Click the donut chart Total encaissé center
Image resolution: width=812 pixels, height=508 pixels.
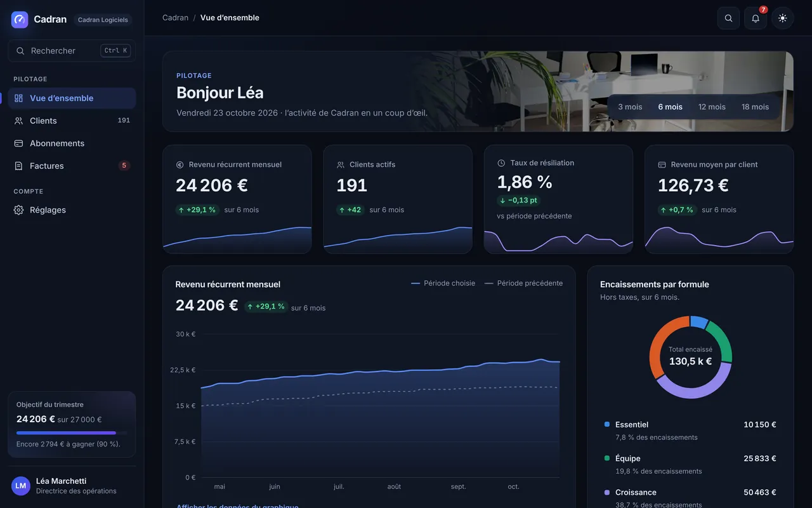tap(690, 357)
